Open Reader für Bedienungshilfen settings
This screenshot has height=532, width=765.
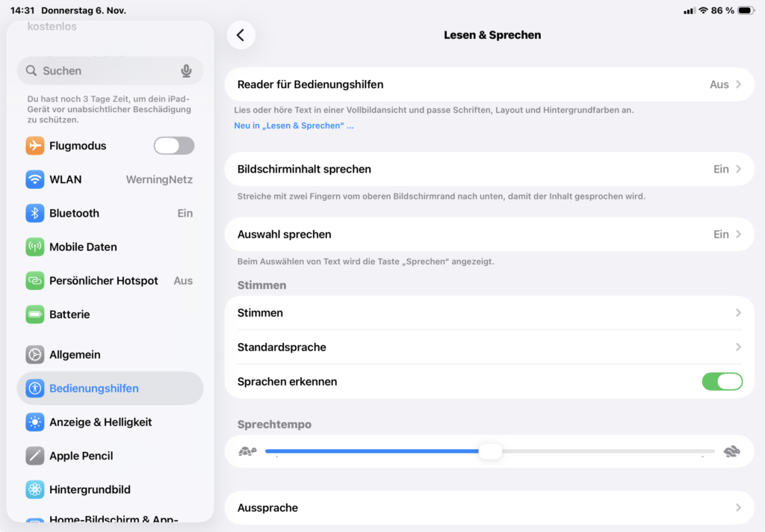pos(489,84)
